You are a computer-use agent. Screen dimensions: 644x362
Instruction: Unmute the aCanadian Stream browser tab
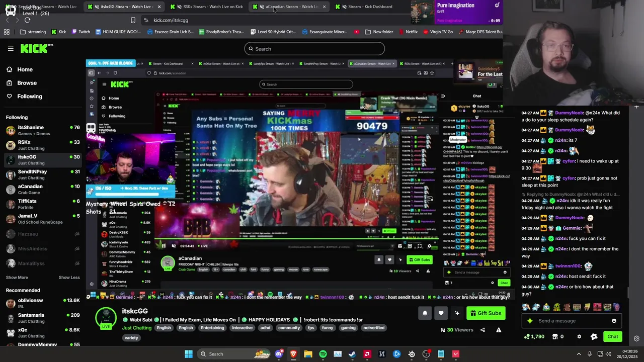(x=262, y=7)
